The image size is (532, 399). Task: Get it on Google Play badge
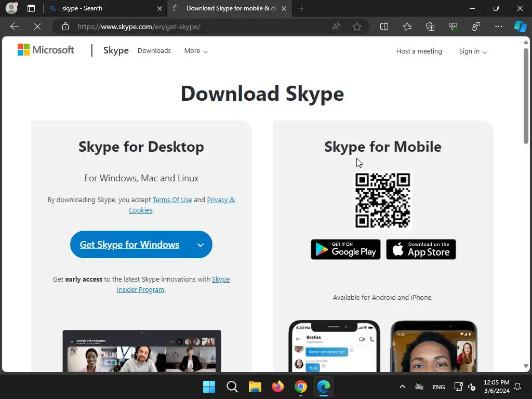pyautogui.click(x=345, y=249)
